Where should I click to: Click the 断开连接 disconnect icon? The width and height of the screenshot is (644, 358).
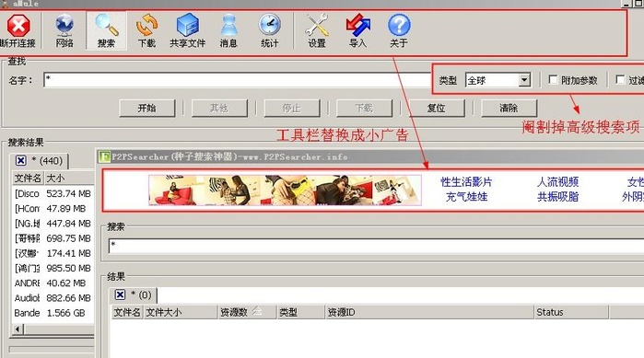point(18,26)
